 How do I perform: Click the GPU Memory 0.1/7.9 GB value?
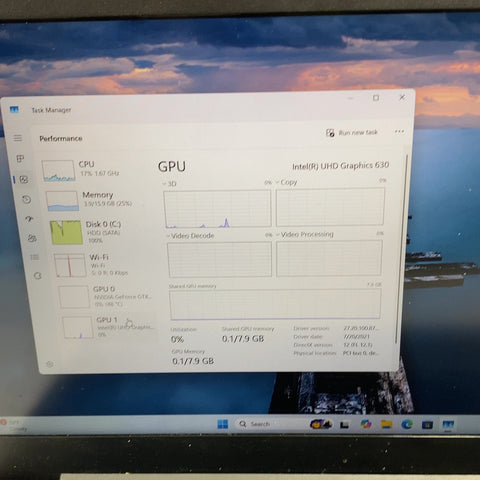(x=193, y=361)
